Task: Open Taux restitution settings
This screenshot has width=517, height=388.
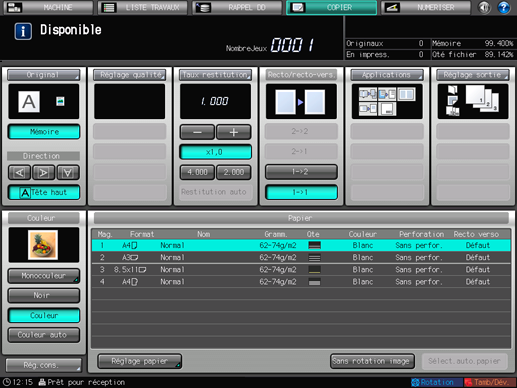Action: coord(215,75)
